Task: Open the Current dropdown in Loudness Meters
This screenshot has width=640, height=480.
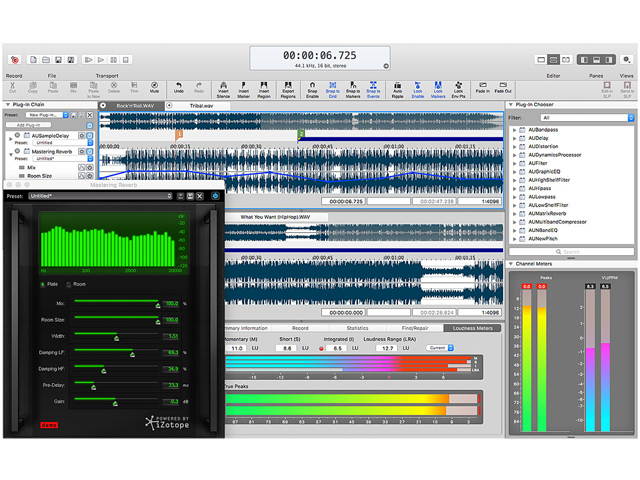Action: pyautogui.click(x=440, y=348)
